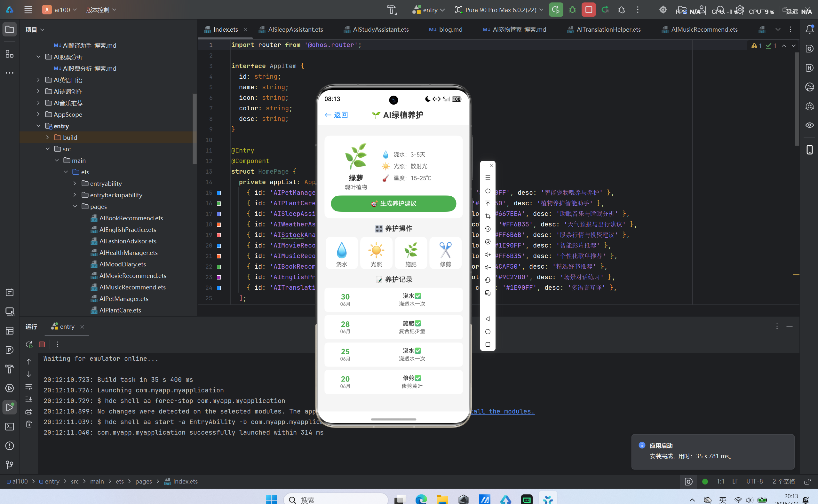The height and width of the screenshot is (504, 818).
Task: Open AIPlantCare.ets in the project tree
Action: (116, 310)
